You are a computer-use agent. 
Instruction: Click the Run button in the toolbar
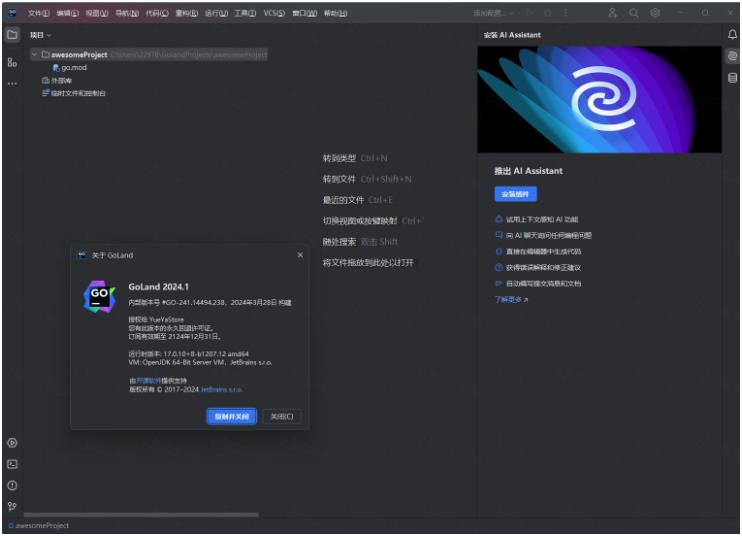point(530,13)
